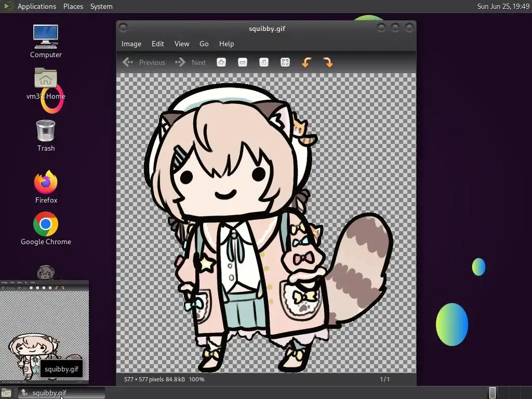Maximize the squibby.gif window
Screen dimensions: 532x399
click(395, 28)
